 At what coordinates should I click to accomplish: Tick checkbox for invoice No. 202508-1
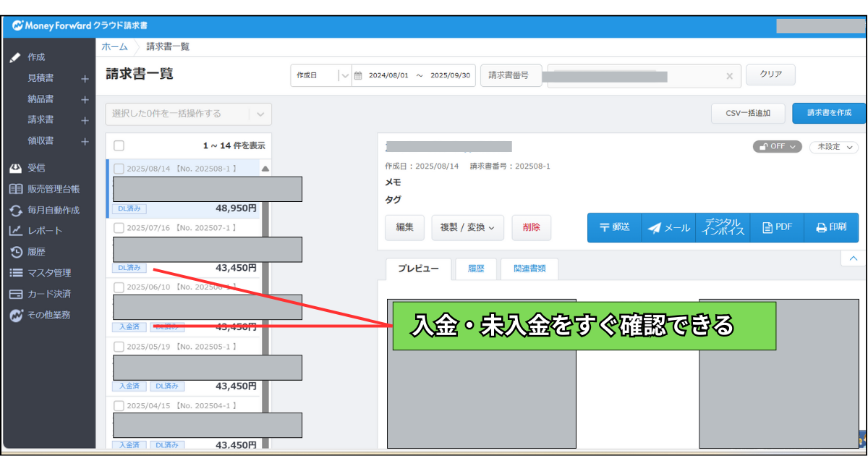coord(119,169)
